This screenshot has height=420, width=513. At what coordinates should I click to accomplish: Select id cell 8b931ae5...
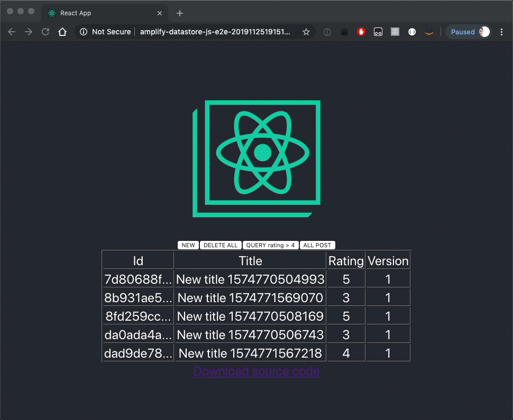point(138,298)
